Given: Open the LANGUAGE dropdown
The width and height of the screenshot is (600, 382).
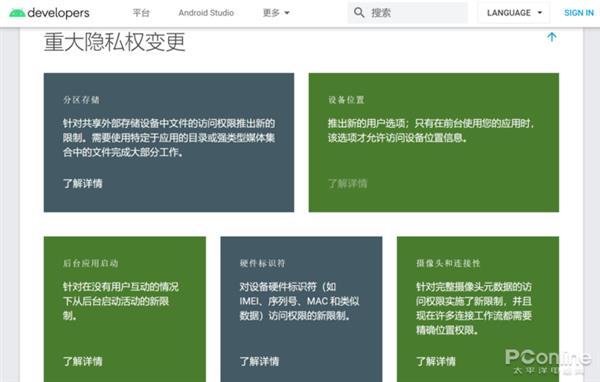Looking at the screenshot, I should click(x=514, y=13).
